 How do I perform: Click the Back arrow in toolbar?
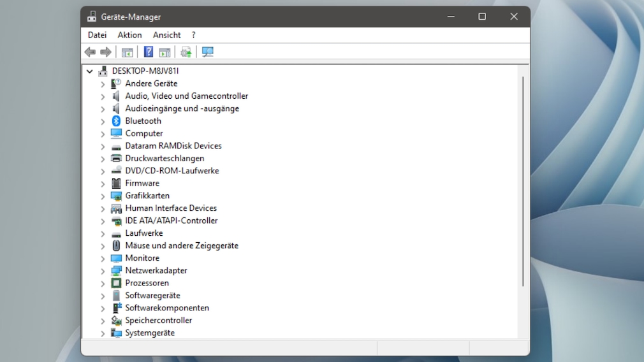coord(90,52)
